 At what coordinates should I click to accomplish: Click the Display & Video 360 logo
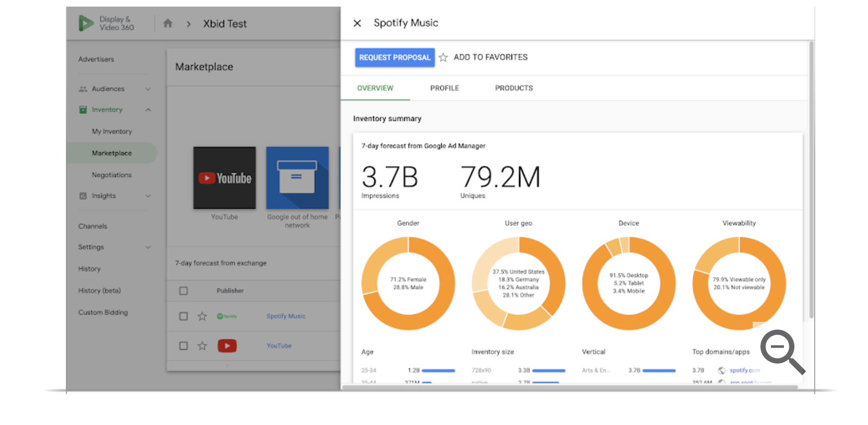point(86,23)
